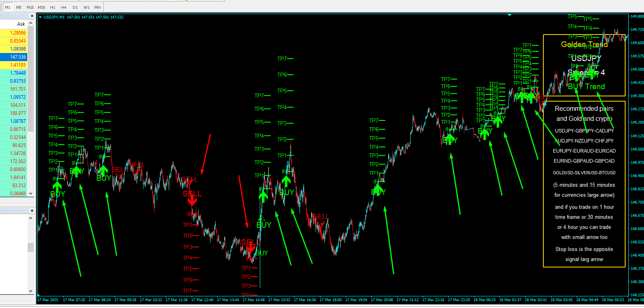Change chart period to H1
644x308 pixels.
point(53,7)
